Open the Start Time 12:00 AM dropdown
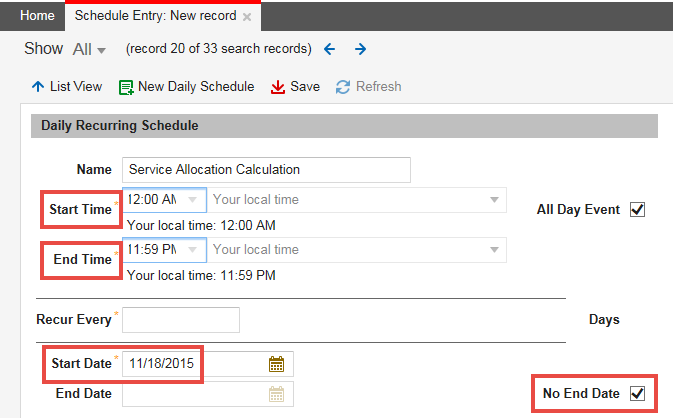Viewport: 673px width, 418px height. click(192, 200)
